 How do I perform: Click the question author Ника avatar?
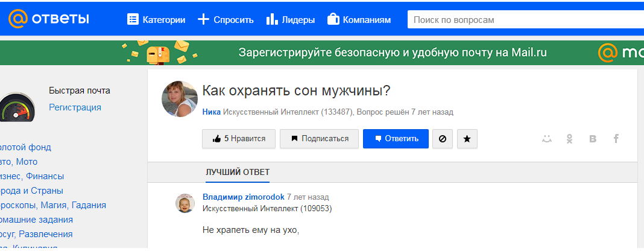coord(180,99)
